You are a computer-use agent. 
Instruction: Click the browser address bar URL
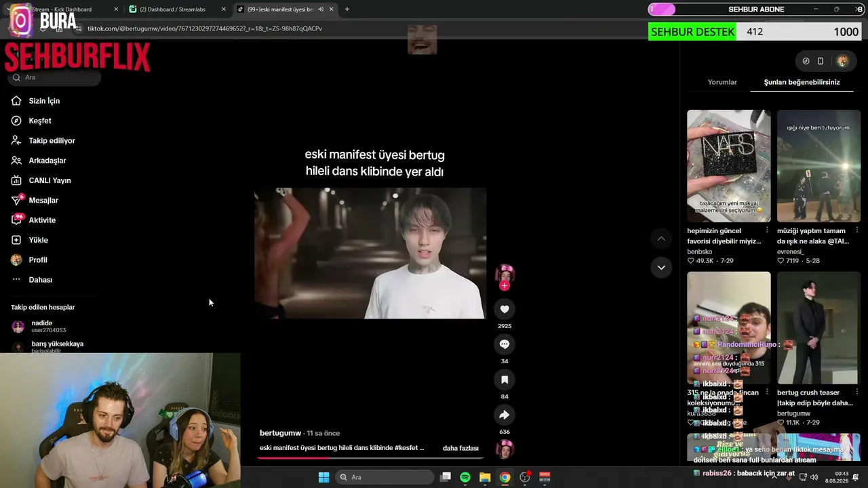click(x=205, y=28)
